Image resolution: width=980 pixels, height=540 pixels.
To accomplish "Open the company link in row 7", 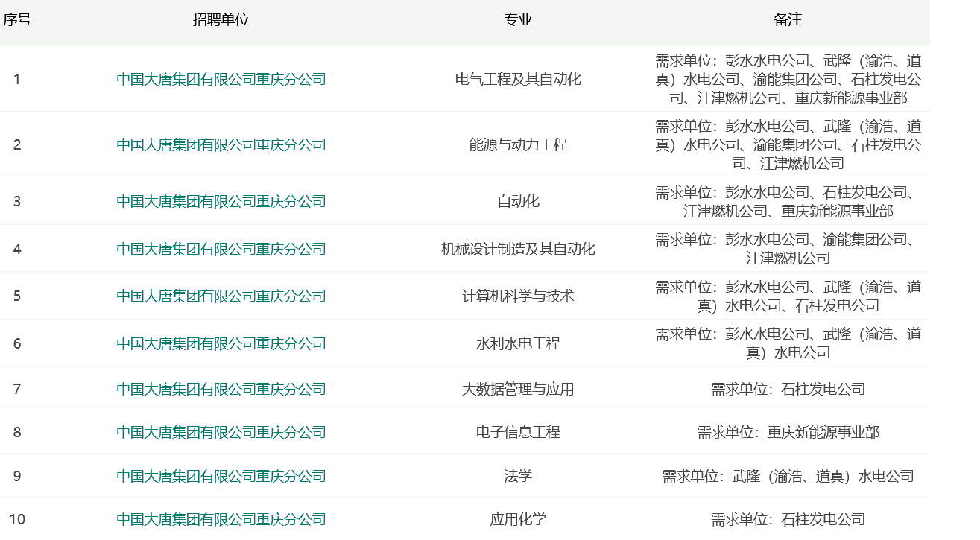I will [x=221, y=389].
